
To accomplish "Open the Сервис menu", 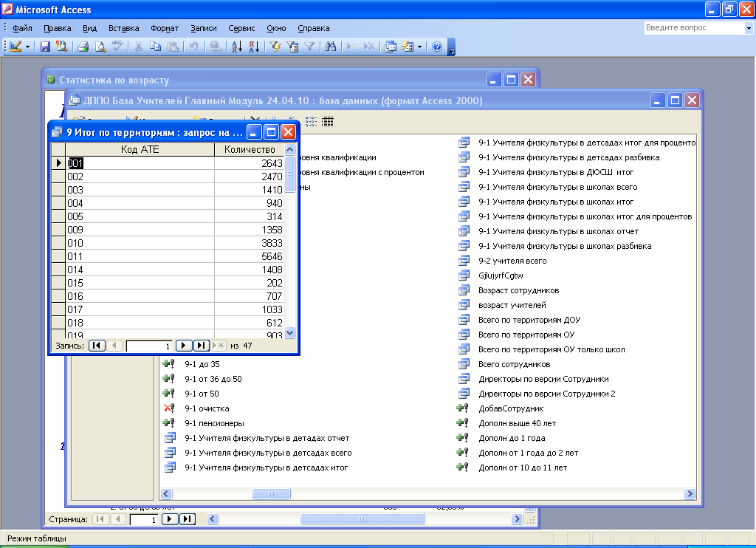I will click(241, 28).
